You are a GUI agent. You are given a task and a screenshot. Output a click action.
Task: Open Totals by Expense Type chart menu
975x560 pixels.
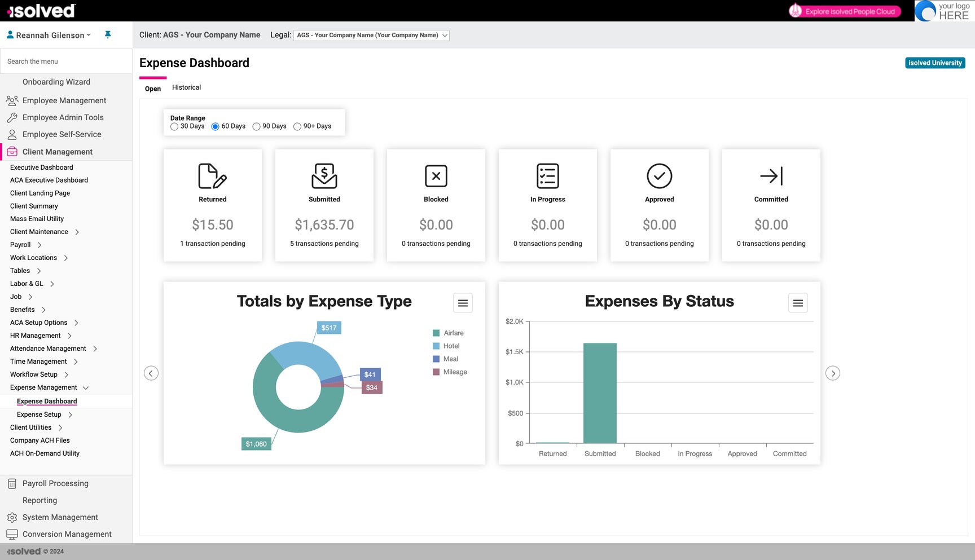[463, 303]
